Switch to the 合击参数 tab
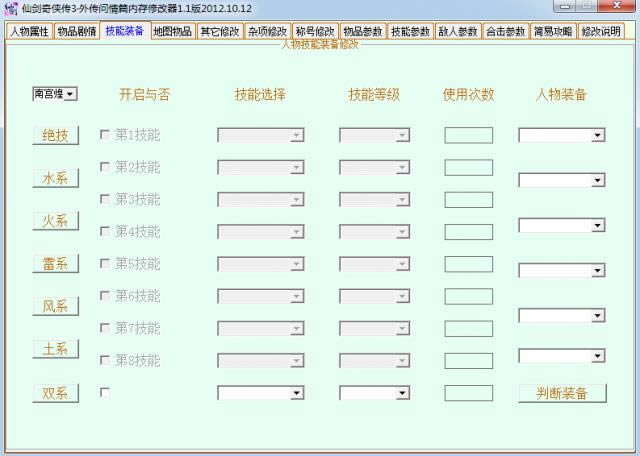The image size is (640, 456). tap(506, 31)
